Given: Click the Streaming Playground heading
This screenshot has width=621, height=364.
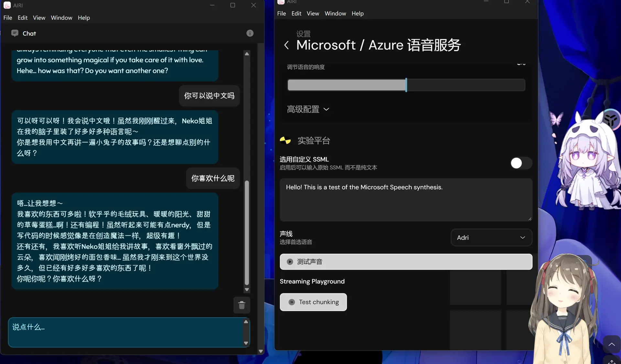Looking at the screenshot, I should pyautogui.click(x=312, y=282).
